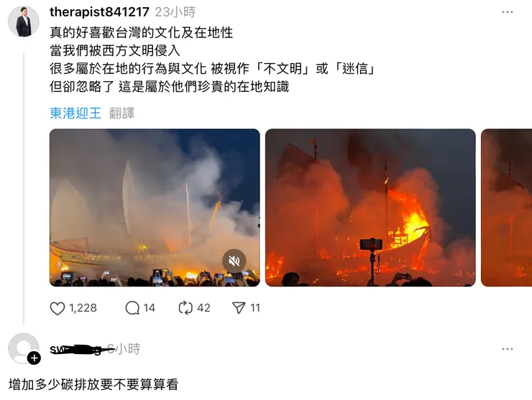Follow the replier via plus badge
Screen dimensions: 532x400
pyautogui.click(x=34, y=358)
